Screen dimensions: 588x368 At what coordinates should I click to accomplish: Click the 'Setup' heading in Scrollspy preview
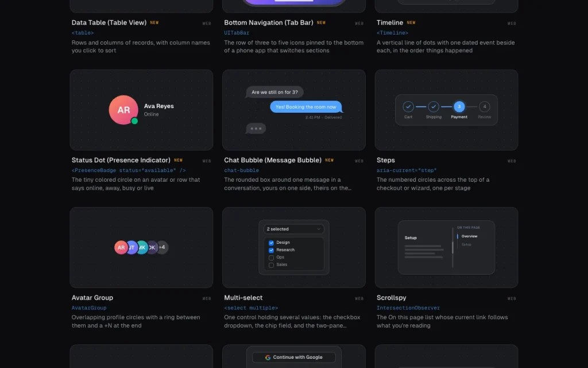[411, 237]
